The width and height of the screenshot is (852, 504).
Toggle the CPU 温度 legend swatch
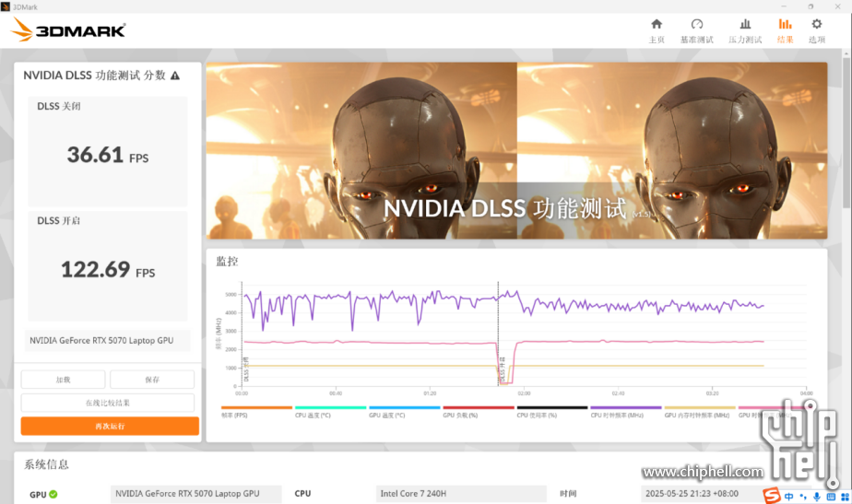(330, 407)
